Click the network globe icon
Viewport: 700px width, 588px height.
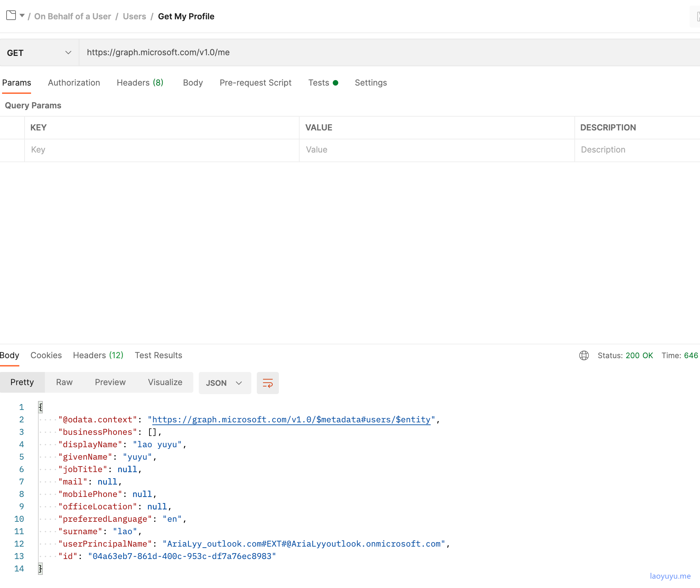click(x=584, y=355)
